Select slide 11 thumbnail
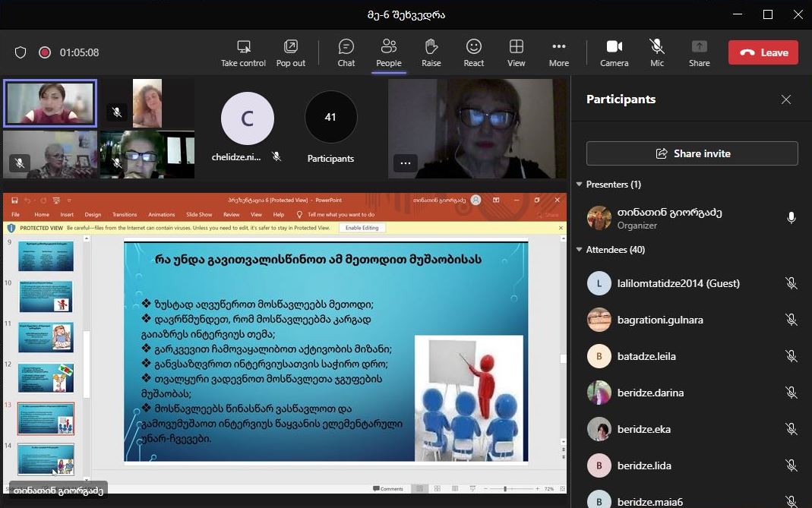Viewport: 812px width, 508px height. point(46,337)
